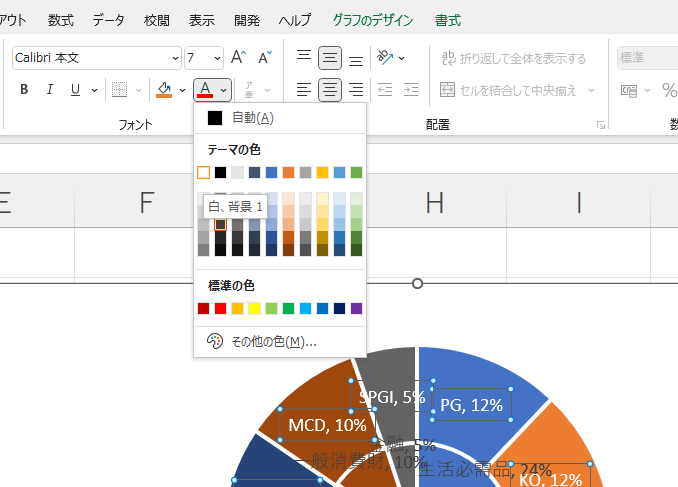Select column F header

point(134,202)
